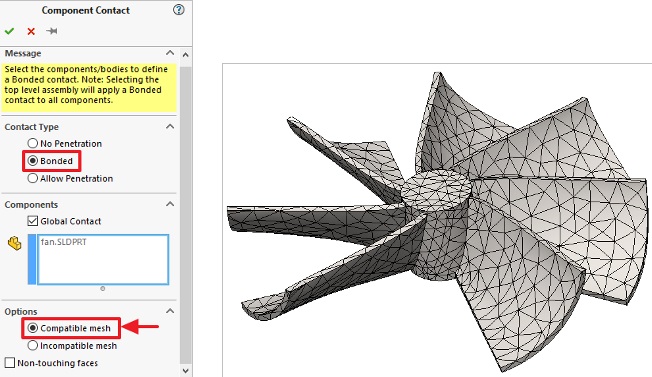Collapse the Components section chevron

click(x=170, y=204)
